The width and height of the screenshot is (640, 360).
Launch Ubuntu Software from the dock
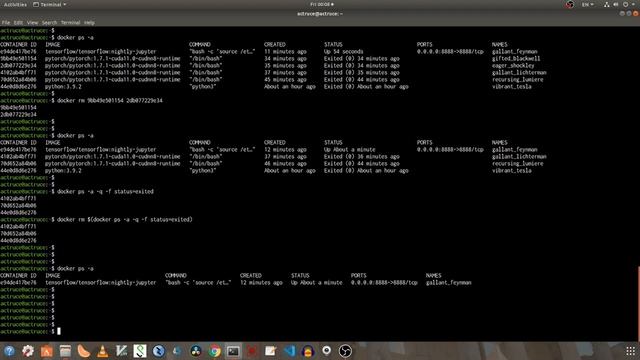[x=47, y=351]
